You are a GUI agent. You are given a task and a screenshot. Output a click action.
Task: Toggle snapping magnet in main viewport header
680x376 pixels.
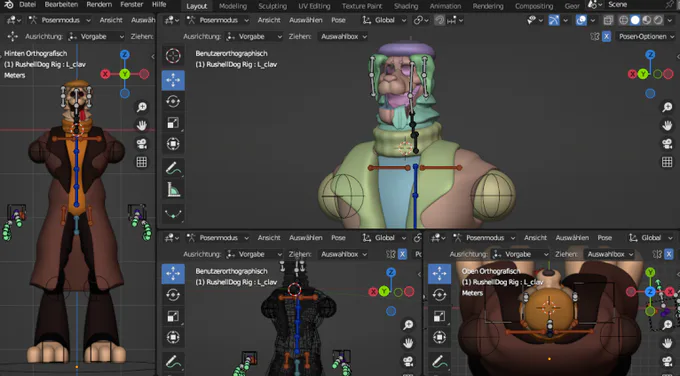pos(439,20)
